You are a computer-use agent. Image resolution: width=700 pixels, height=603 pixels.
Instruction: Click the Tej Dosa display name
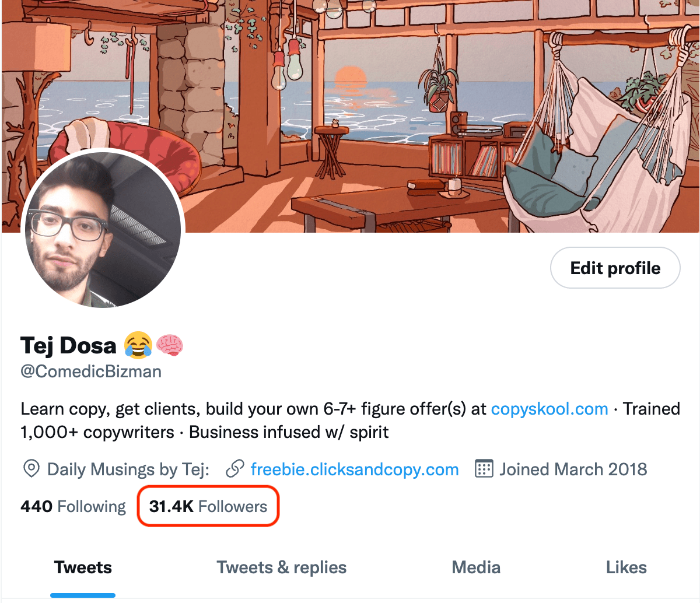coord(68,346)
